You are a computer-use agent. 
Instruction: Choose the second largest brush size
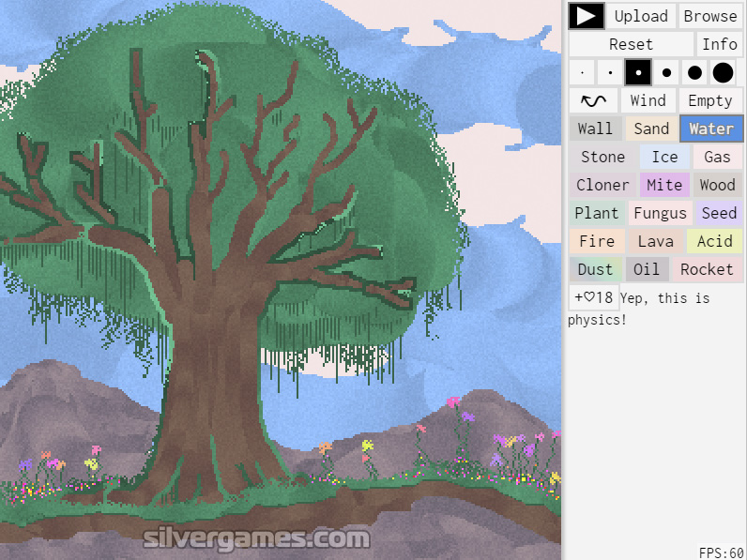(694, 72)
